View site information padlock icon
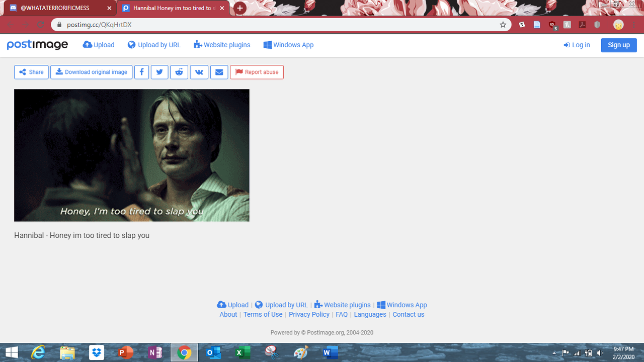The height and width of the screenshot is (362, 644). tap(59, 25)
